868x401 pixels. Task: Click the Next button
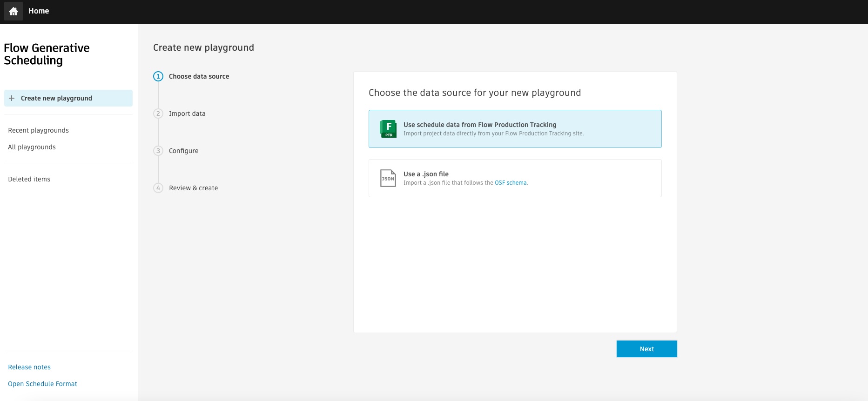coord(647,349)
